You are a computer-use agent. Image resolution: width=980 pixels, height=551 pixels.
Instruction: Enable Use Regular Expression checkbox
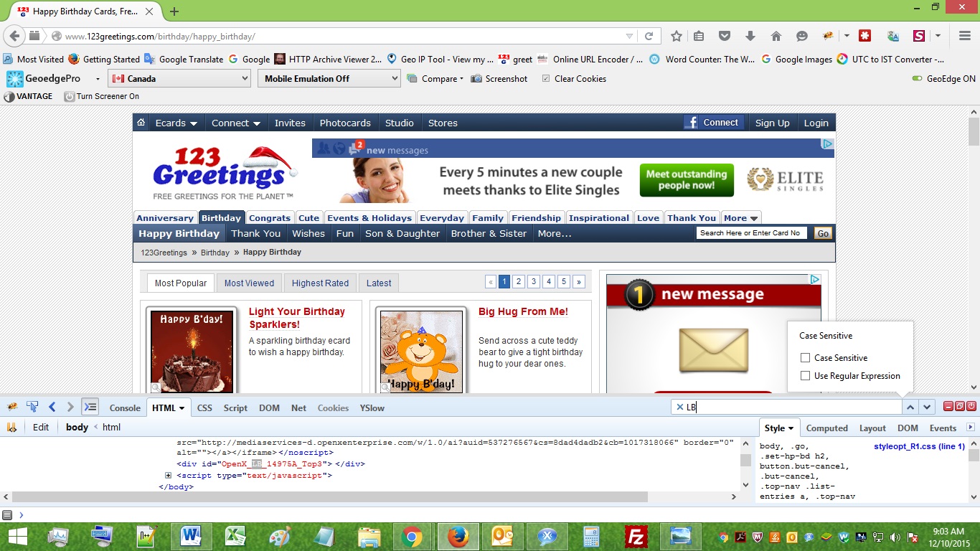(805, 375)
